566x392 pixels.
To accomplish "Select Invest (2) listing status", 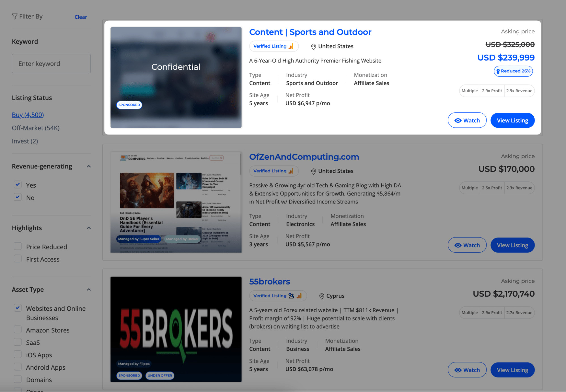I will (x=25, y=141).
